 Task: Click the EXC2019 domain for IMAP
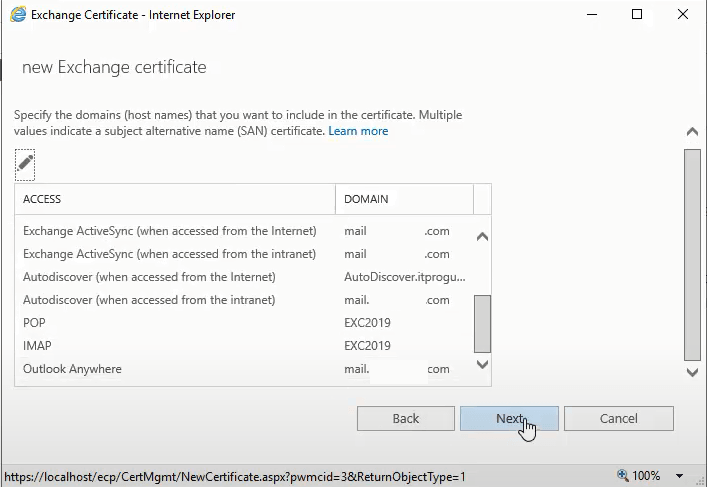(367, 346)
